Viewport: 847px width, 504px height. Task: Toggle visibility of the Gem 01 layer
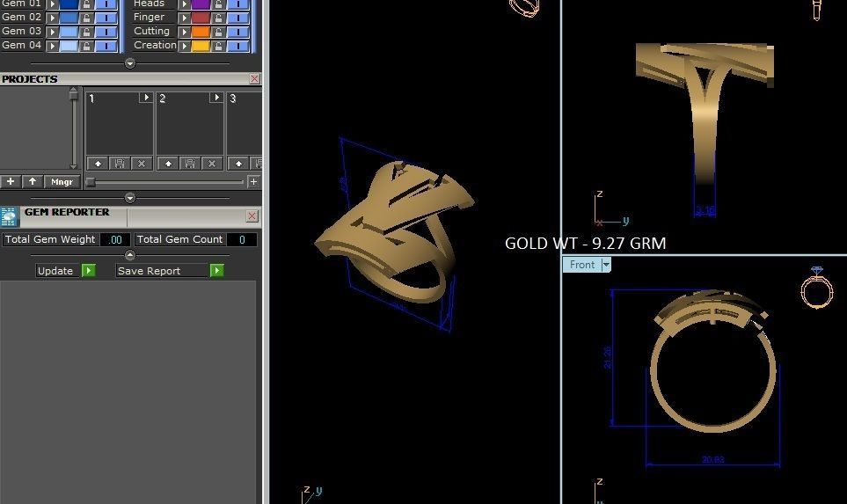106,4
